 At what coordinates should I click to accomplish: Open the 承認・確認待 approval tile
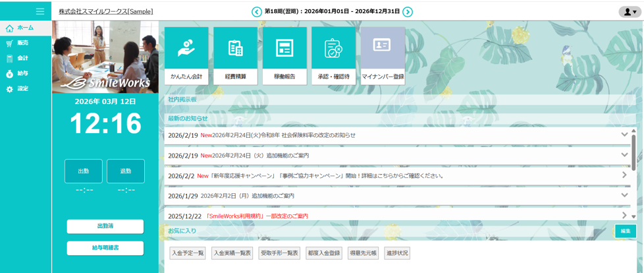tap(333, 49)
